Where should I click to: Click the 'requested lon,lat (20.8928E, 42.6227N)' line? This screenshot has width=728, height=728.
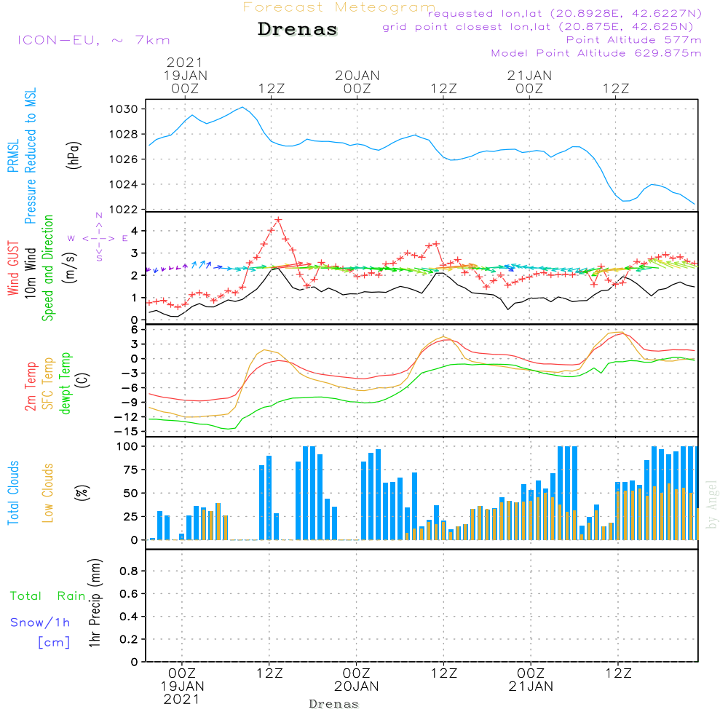[565, 13]
